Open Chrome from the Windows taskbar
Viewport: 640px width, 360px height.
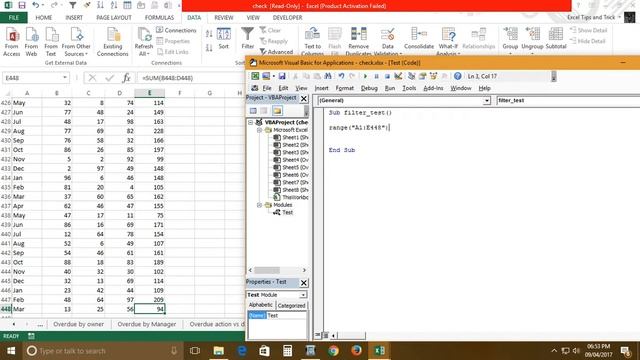click(x=333, y=351)
